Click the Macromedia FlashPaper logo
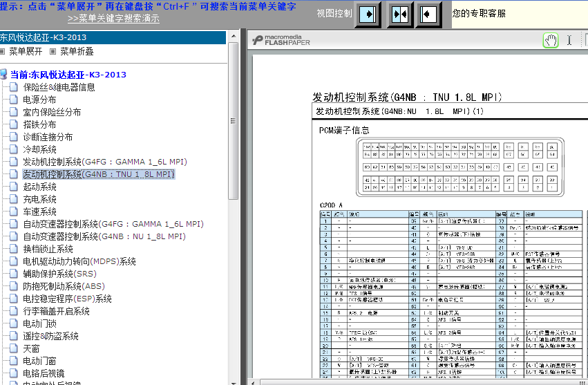The image size is (588, 385). coord(281,40)
